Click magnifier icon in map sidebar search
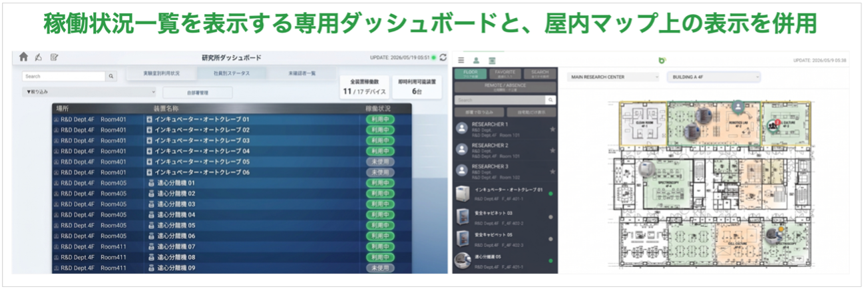 point(550,100)
